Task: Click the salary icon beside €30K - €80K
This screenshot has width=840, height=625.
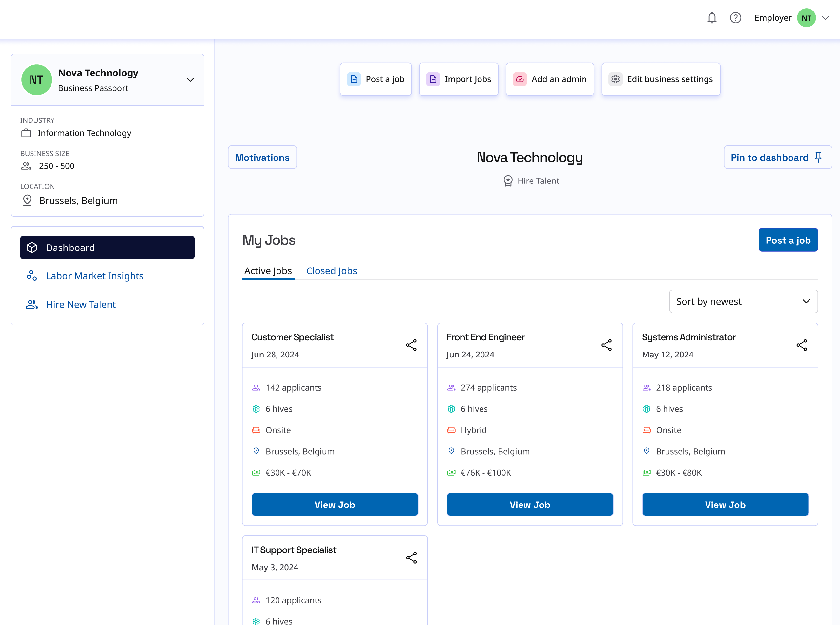Action: click(646, 473)
